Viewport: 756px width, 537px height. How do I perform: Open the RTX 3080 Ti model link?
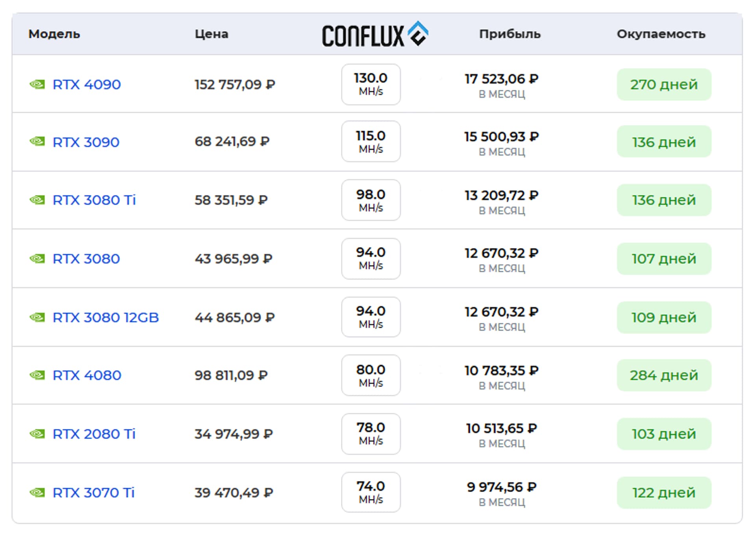pos(94,200)
